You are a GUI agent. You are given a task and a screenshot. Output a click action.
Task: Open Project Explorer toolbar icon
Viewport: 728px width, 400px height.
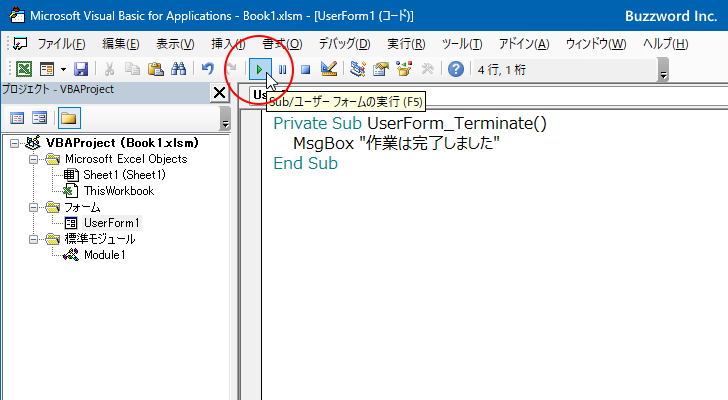[x=358, y=70]
